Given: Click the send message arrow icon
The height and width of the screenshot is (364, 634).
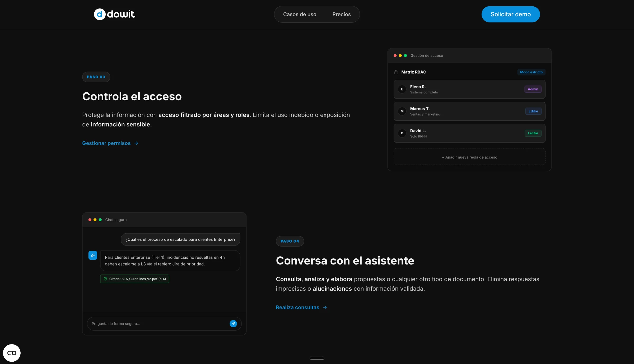Looking at the screenshot, I should point(233,324).
